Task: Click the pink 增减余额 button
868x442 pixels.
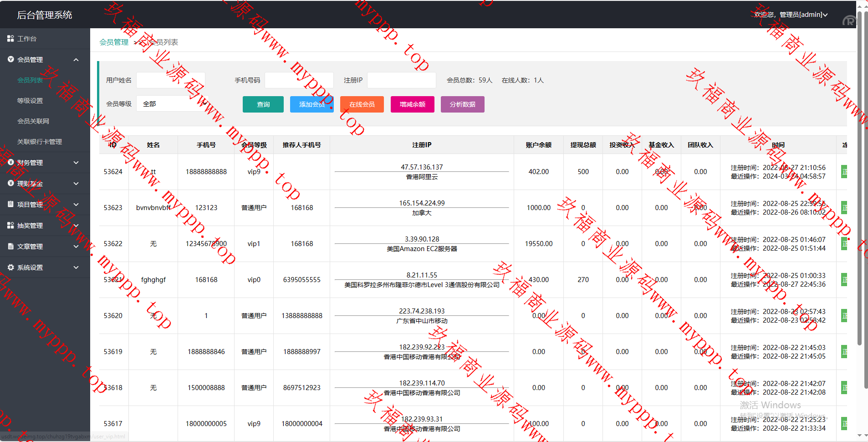Action: 412,104
